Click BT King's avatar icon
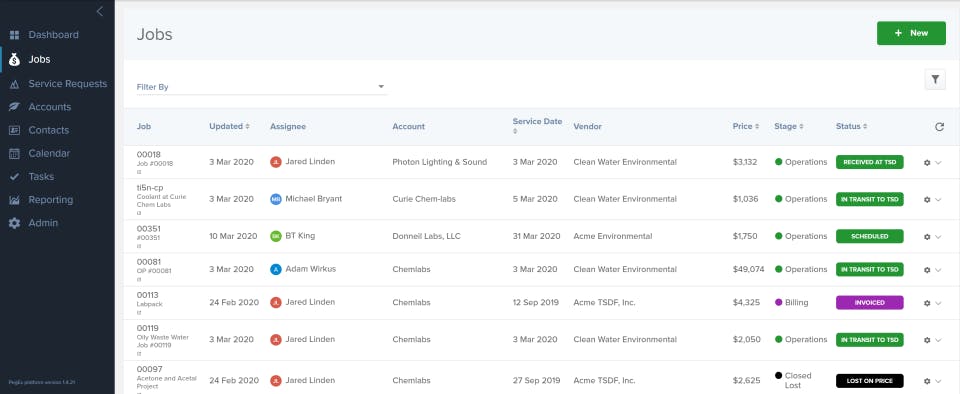 click(x=276, y=236)
